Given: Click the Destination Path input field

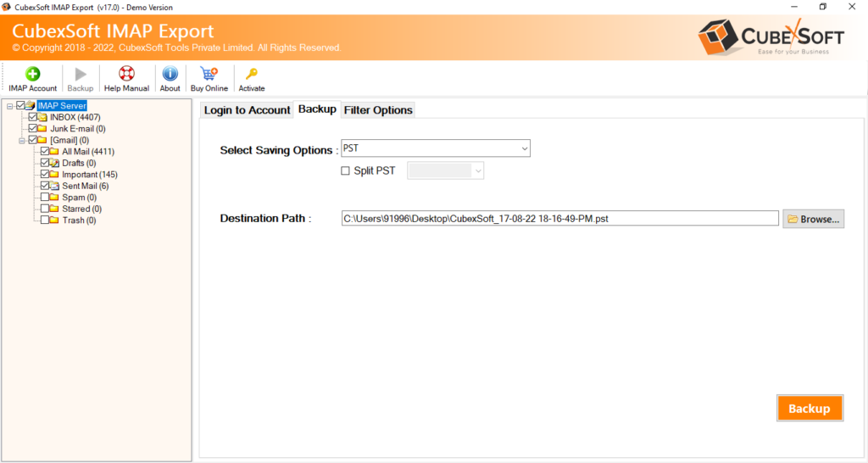Looking at the screenshot, I should pyautogui.click(x=559, y=218).
